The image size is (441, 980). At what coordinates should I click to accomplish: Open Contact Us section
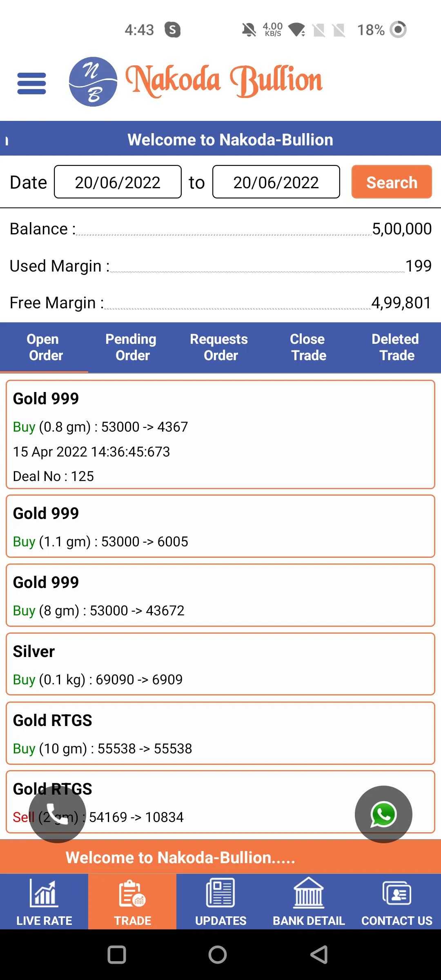[397, 902]
